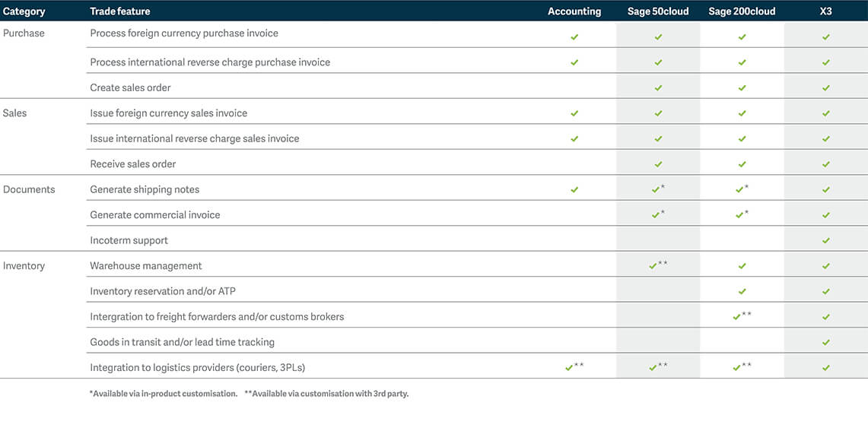The width and height of the screenshot is (868, 428).
Task: Select the Sage 200cloud column header
Action: 742,11
